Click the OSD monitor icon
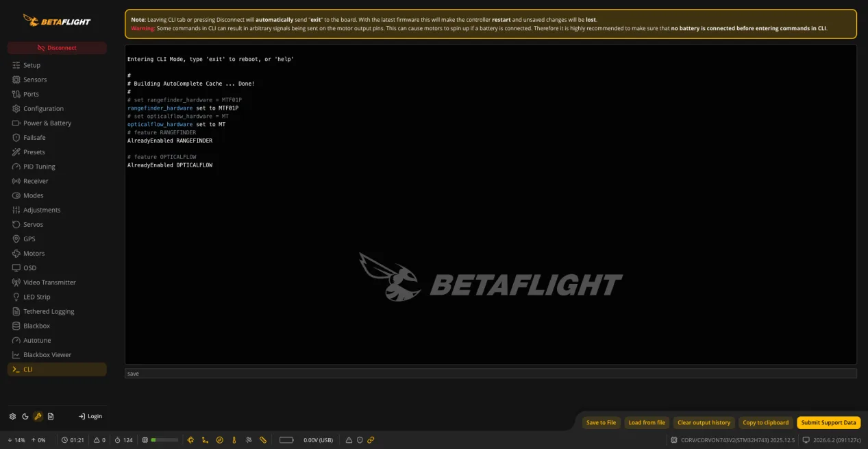 coord(16,268)
